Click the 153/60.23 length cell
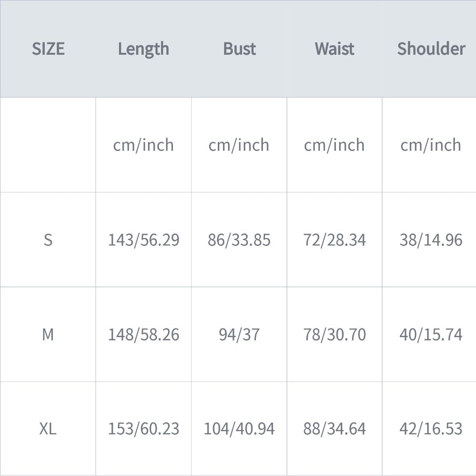Viewport: 476px width, 476px height. tap(144, 429)
